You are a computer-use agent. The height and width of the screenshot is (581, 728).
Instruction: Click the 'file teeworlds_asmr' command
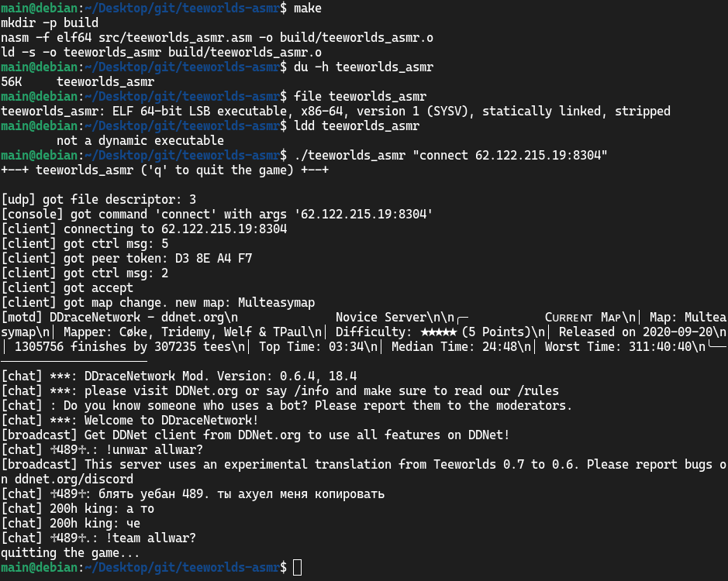(360, 97)
